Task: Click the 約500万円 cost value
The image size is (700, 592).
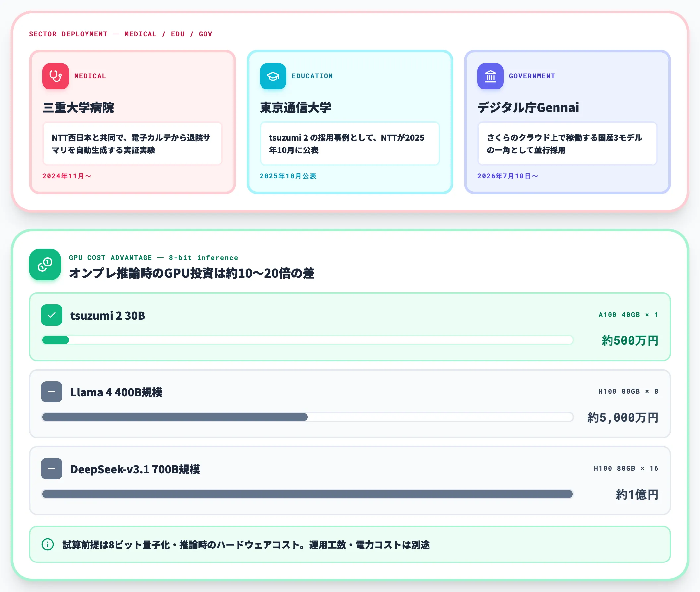Action: [630, 341]
